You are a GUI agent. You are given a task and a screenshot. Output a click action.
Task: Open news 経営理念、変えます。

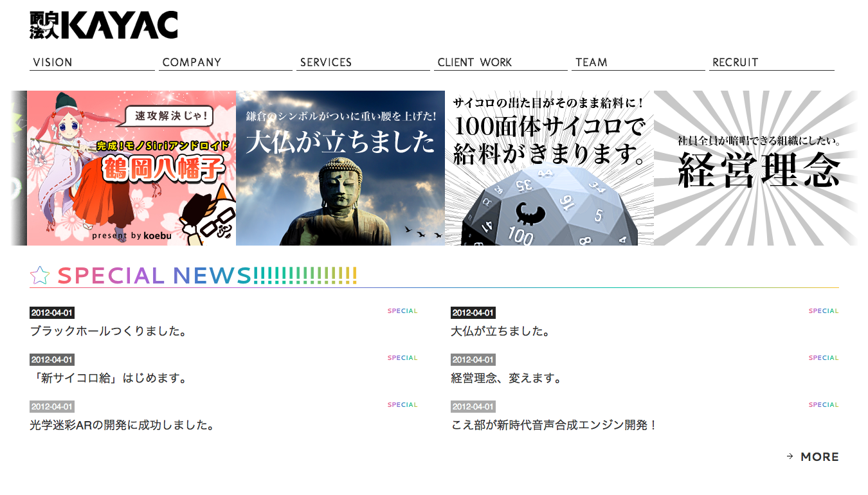[x=507, y=379]
